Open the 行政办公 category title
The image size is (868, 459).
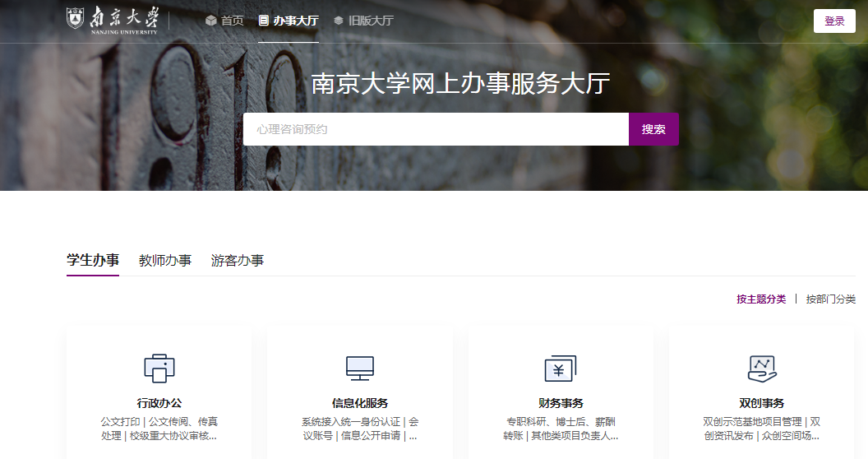(x=159, y=403)
